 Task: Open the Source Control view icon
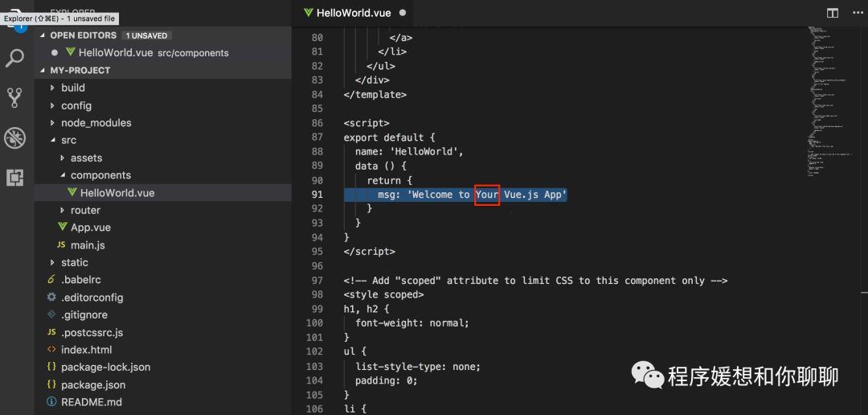(x=15, y=97)
